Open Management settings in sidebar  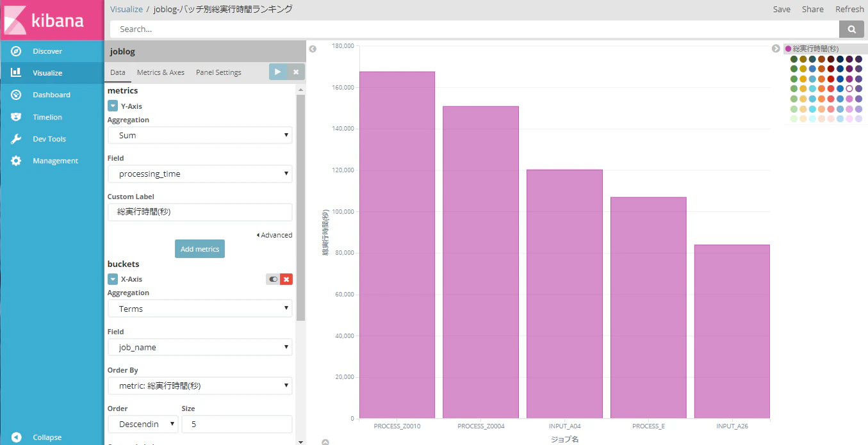[52, 161]
